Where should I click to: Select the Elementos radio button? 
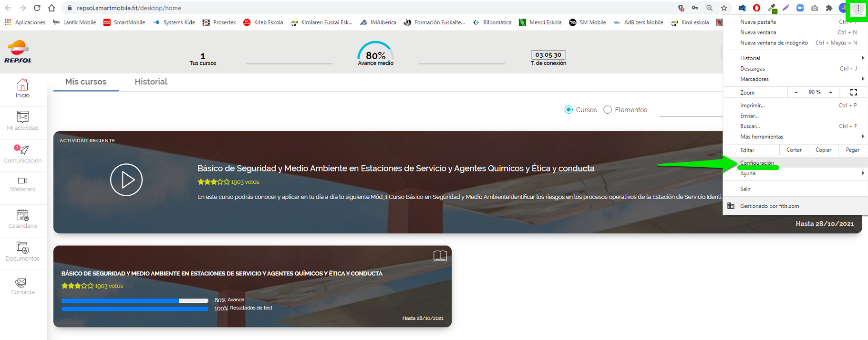pos(608,110)
